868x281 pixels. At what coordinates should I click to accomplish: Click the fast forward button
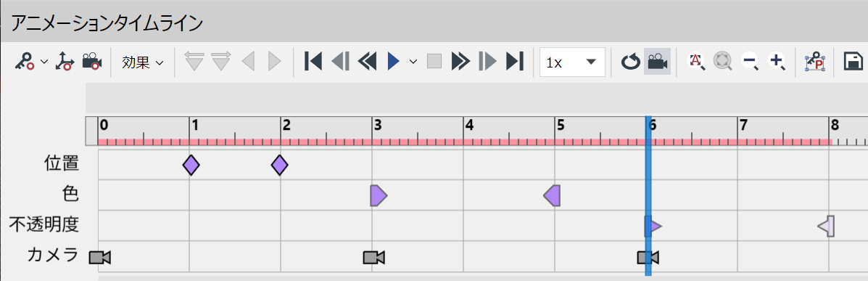[x=460, y=61]
